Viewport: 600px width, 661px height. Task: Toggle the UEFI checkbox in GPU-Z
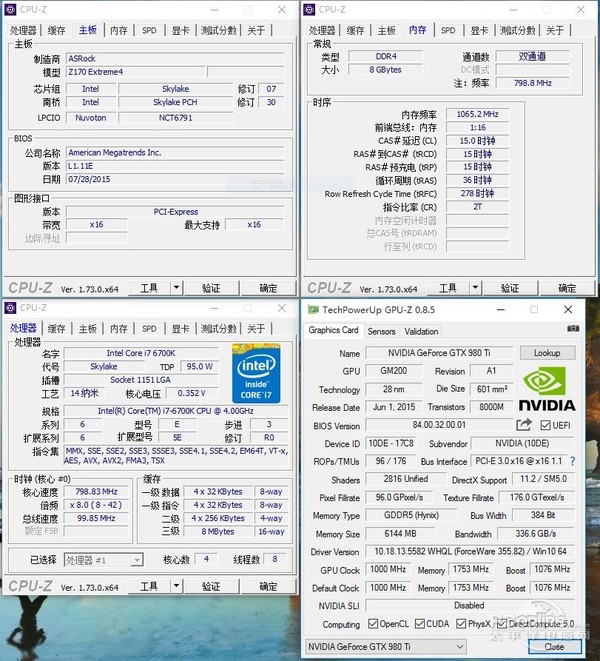coord(545,425)
